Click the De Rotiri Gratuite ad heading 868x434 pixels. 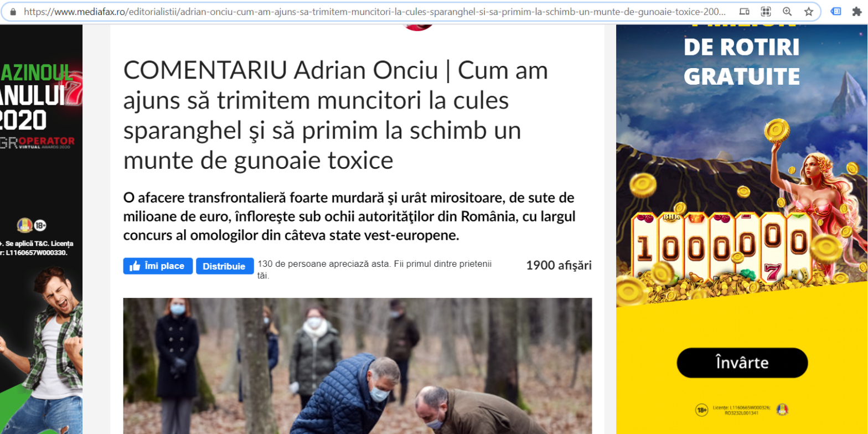click(742, 61)
